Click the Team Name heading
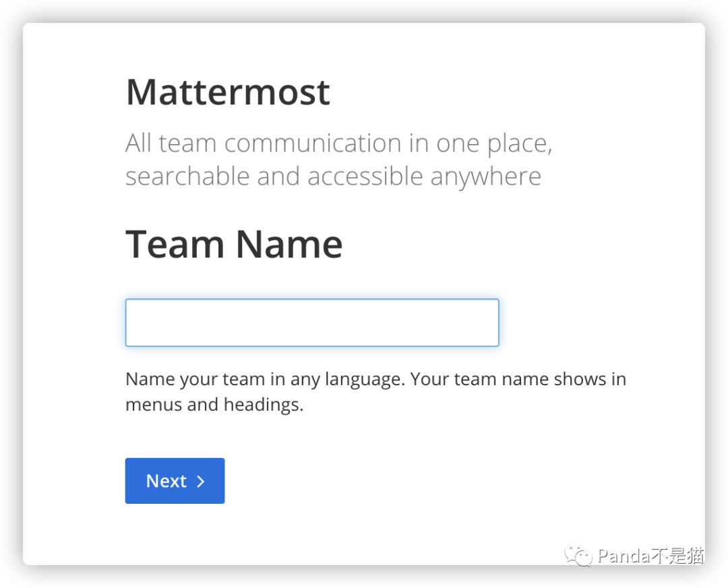Screen dimensions: 728x588 tap(234, 244)
